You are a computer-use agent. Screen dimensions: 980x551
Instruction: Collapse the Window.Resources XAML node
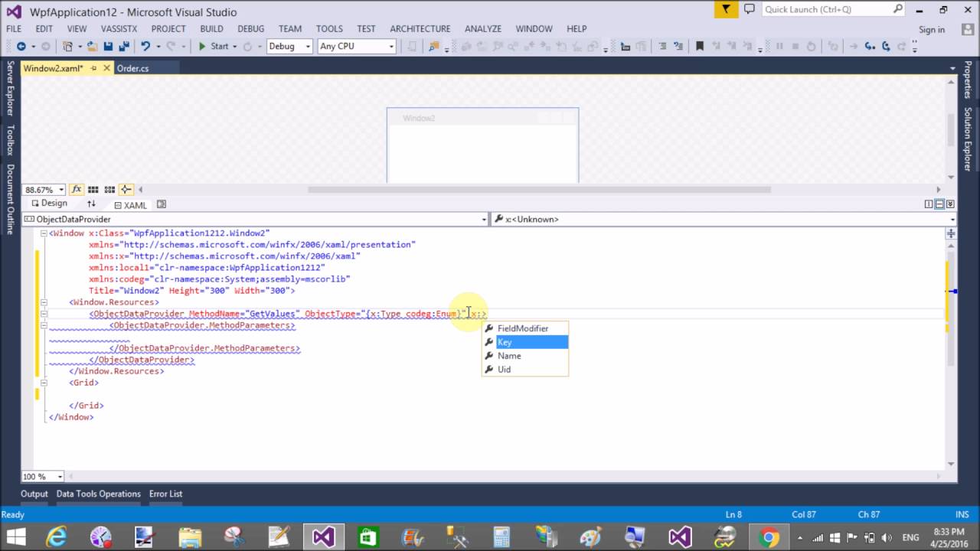[44, 302]
